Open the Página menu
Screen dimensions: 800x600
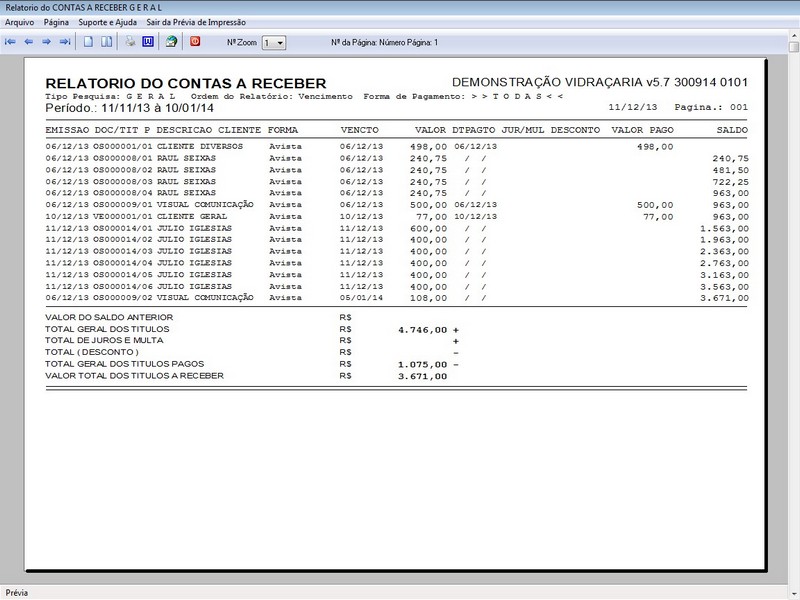(56, 22)
